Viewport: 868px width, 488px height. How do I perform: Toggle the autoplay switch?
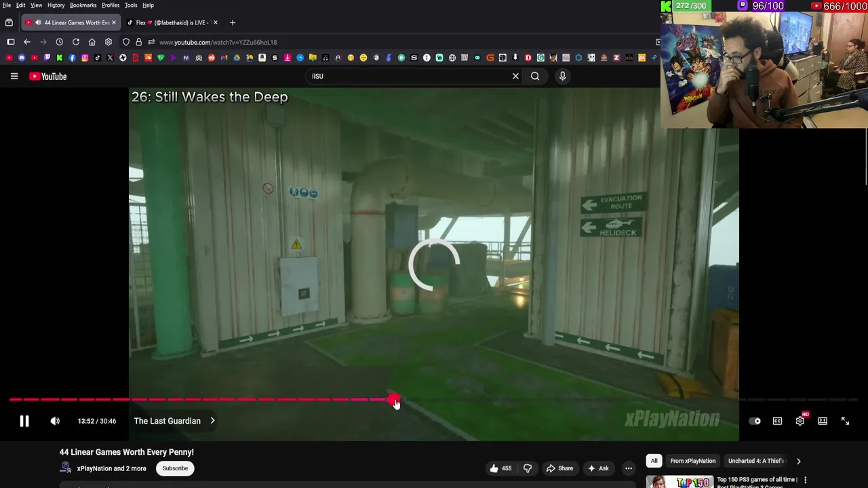pyautogui.click(x=755, y=421)
